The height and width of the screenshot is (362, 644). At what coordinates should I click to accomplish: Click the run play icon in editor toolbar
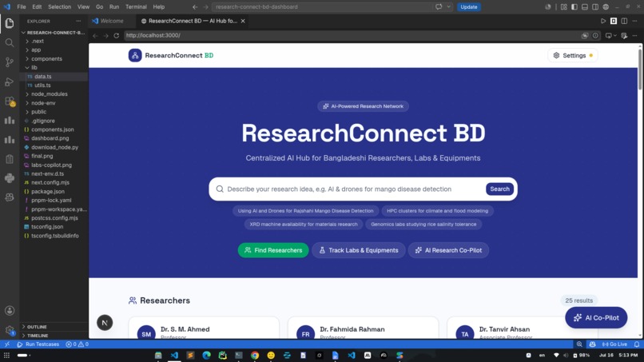pos(603,21)
